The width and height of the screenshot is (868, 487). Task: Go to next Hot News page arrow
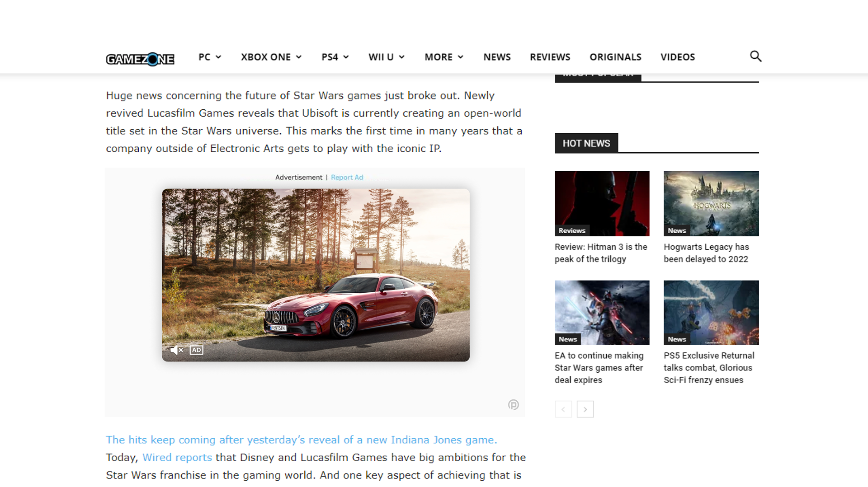585,409
